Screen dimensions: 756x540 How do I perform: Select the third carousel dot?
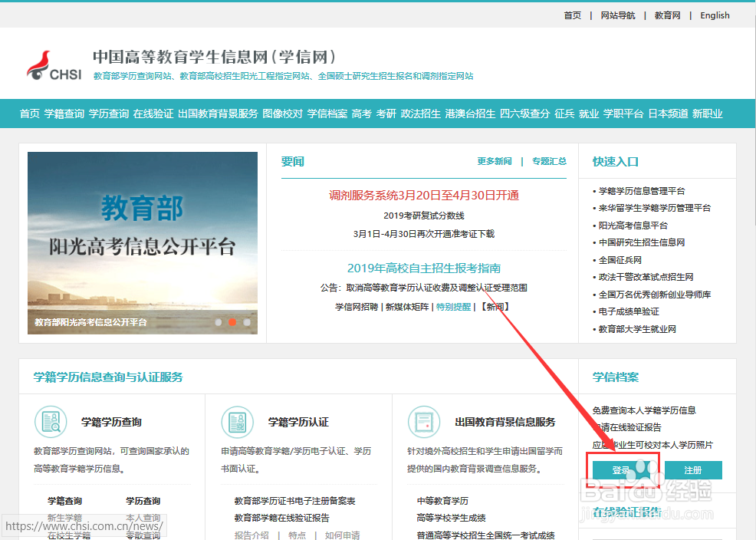247,322
